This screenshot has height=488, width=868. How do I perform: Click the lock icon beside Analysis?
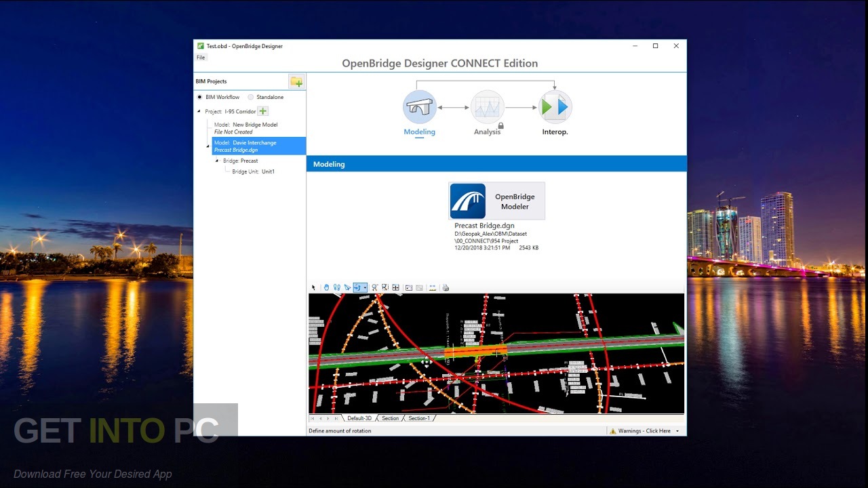pyautogui.click(x=500, y=125)
